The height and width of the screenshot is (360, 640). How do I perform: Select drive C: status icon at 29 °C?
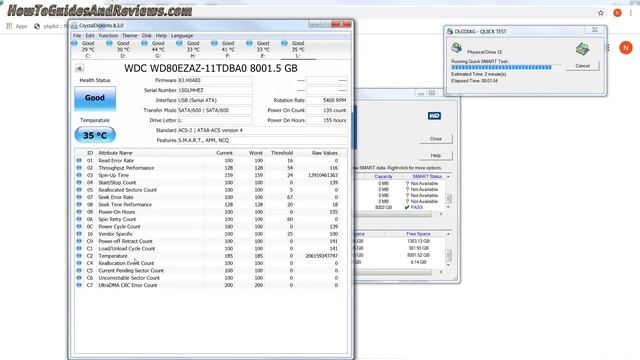click(x=75, y=43)
